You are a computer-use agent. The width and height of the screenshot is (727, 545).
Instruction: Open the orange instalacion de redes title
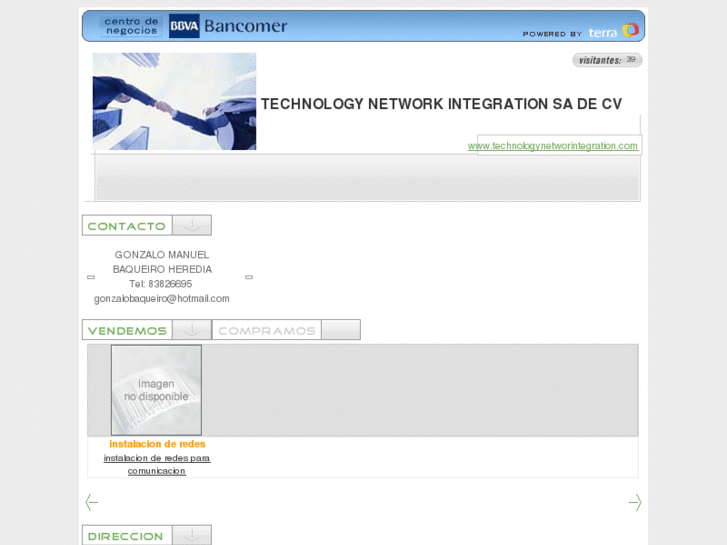157,444
